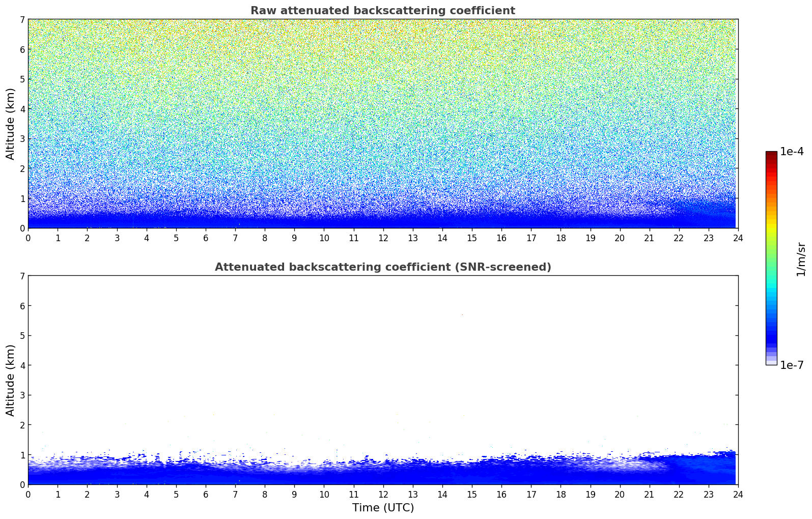The height and width of the screenshot is (519, 812).
Task: Click altitude tick '1' on the bottom plot
Action: tap(22, 455)
